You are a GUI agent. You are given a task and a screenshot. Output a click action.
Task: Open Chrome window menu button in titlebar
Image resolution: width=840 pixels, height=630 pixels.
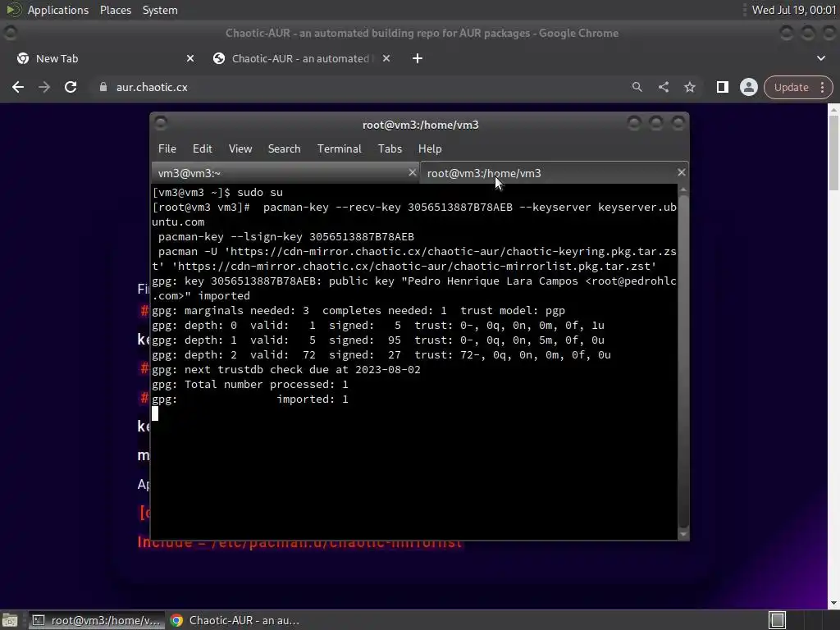[x=10, y=33]
